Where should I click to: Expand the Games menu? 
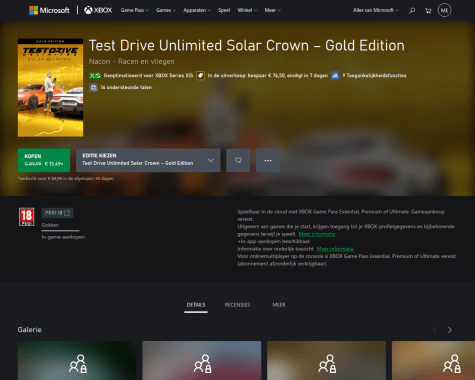(x=166, y=10)
